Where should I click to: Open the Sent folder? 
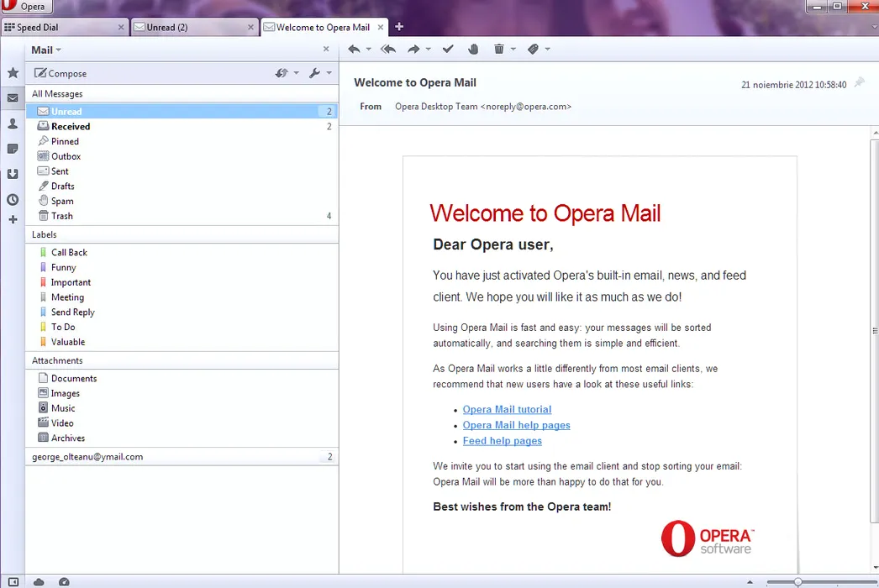182,171
